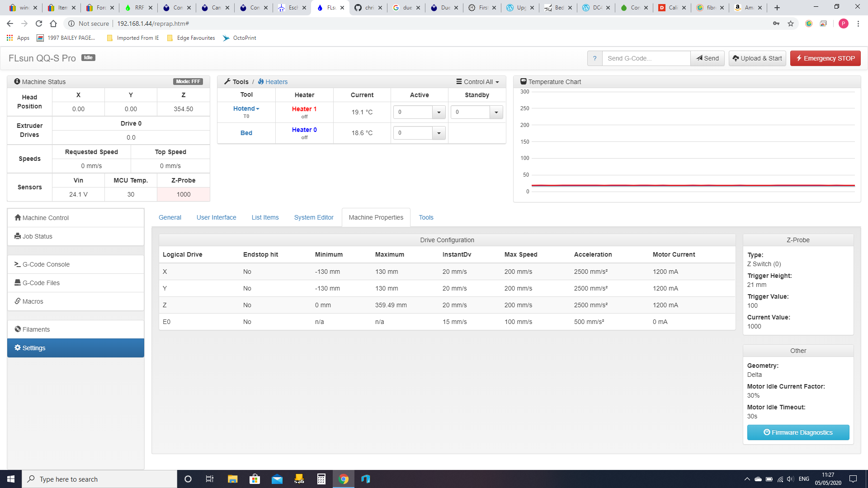The width and height of the screenshot is (868, 488).
Task: Click the Upload & Start button
Action: click(757, 58)
